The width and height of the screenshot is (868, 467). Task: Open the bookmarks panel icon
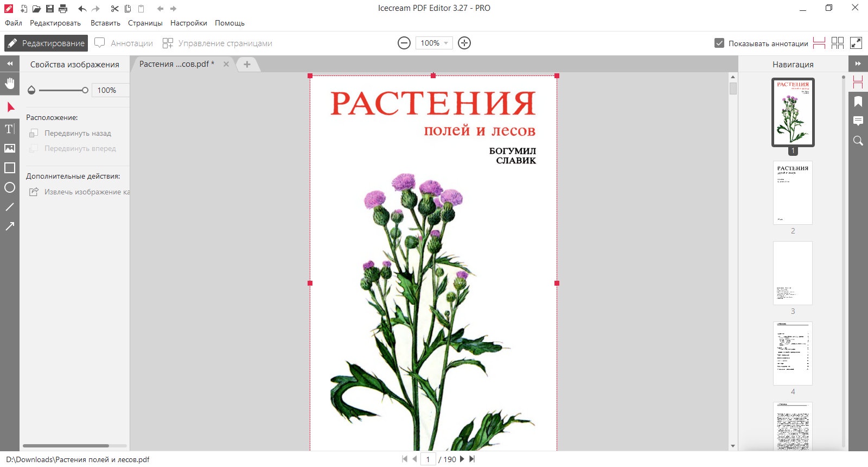(858, 102)
